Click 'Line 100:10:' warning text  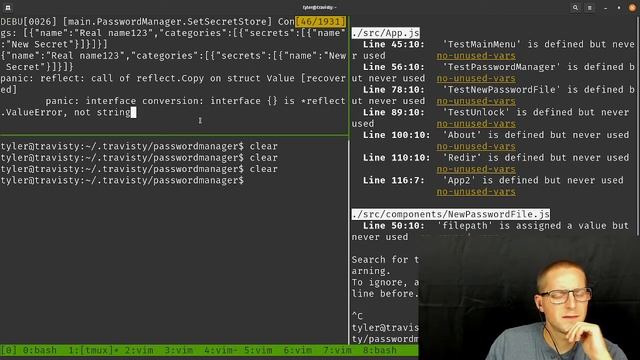coord(396,135)
